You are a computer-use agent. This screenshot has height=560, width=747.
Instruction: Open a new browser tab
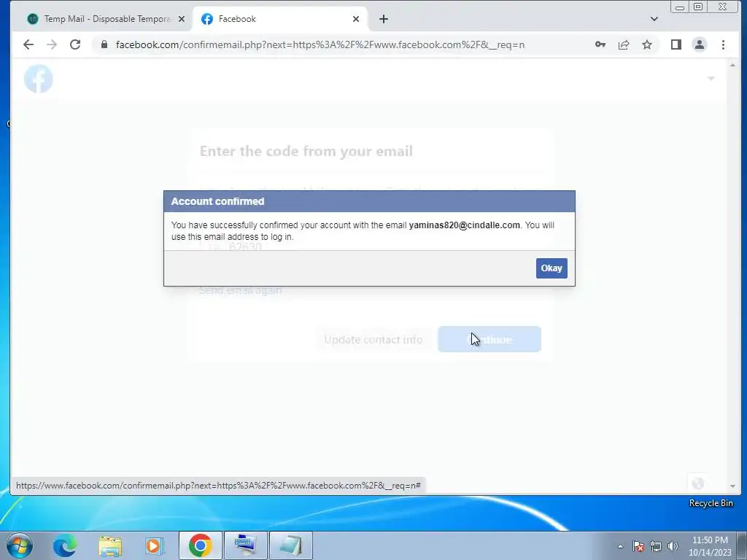pyautogui.click(x=384, y=19)
